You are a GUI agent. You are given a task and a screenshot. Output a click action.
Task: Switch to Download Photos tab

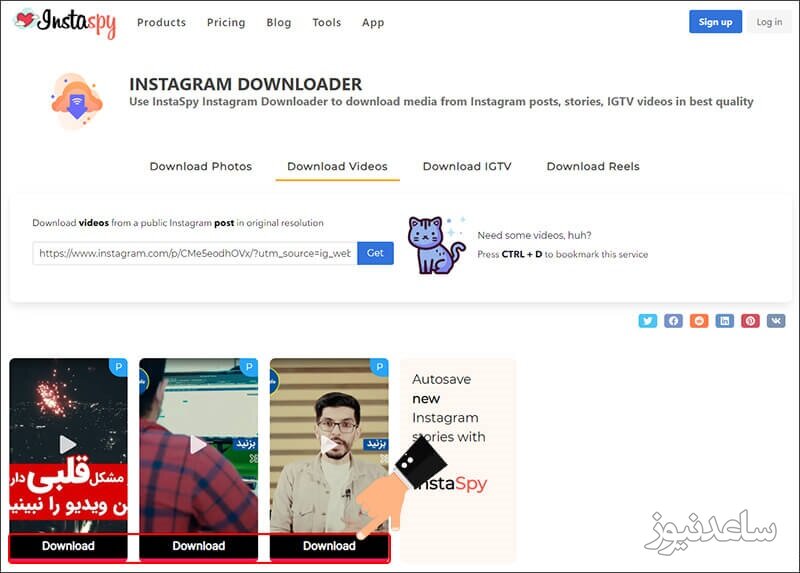coord(201,166)
